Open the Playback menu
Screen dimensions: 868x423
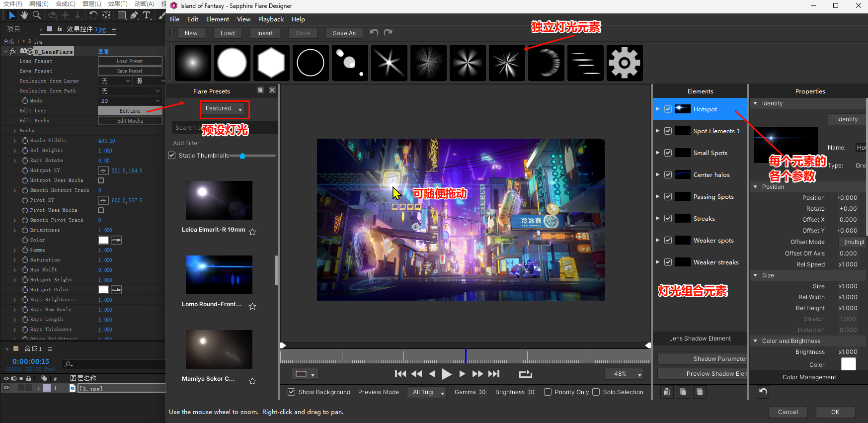coord(271,19)
